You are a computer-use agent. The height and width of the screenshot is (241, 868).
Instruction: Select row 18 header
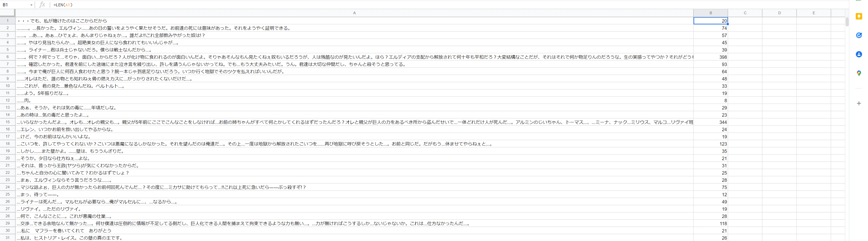click(x=7, y=144)
